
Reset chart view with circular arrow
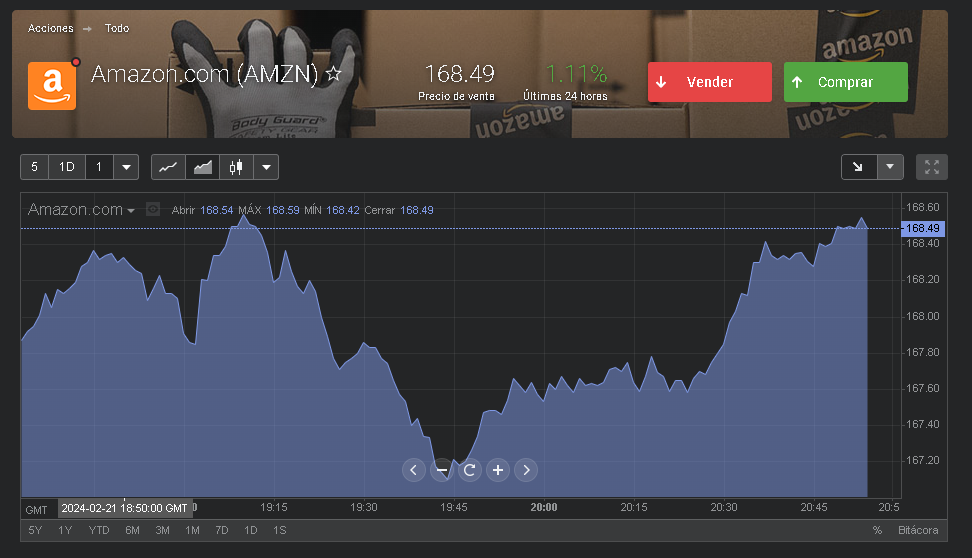click(469, 470)
